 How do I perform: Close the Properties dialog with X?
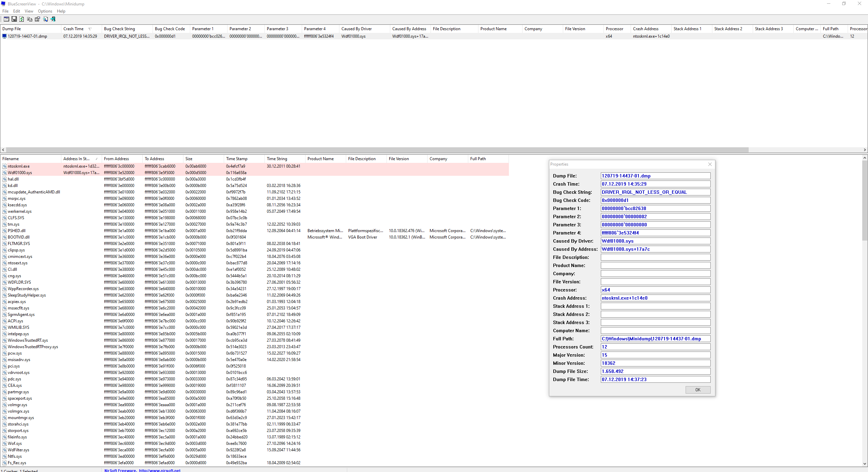710,164
